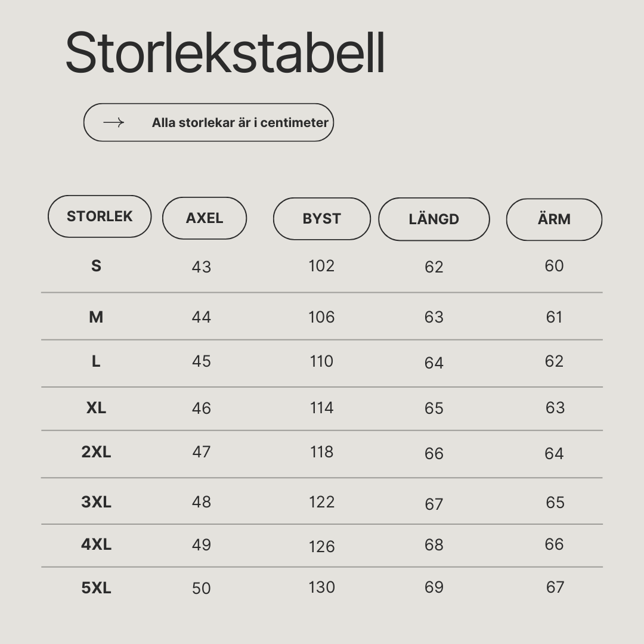Image resolution: width=644 pixels, height=644 pixels.
Task: Click the LÄNGD header pill
Action: 434,219
